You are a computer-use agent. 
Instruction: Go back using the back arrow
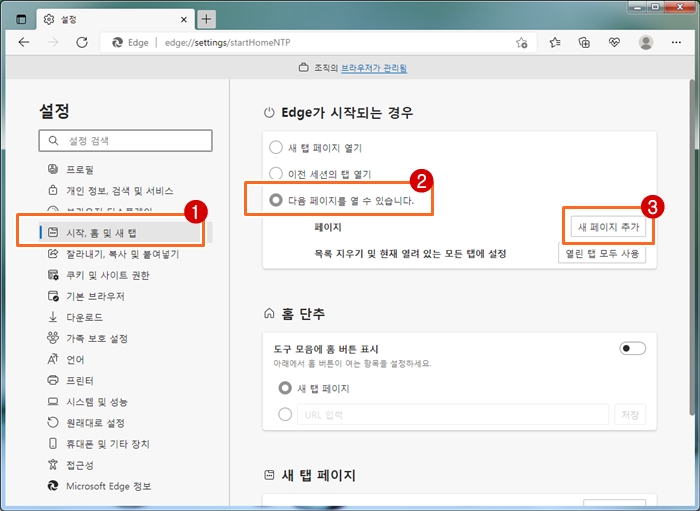24,42
